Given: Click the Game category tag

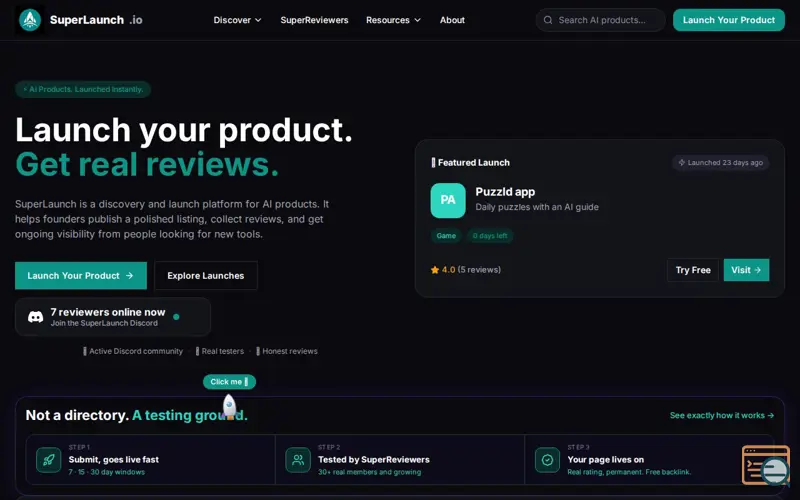Looking at the screenshot, I should (x=446, y=236).
